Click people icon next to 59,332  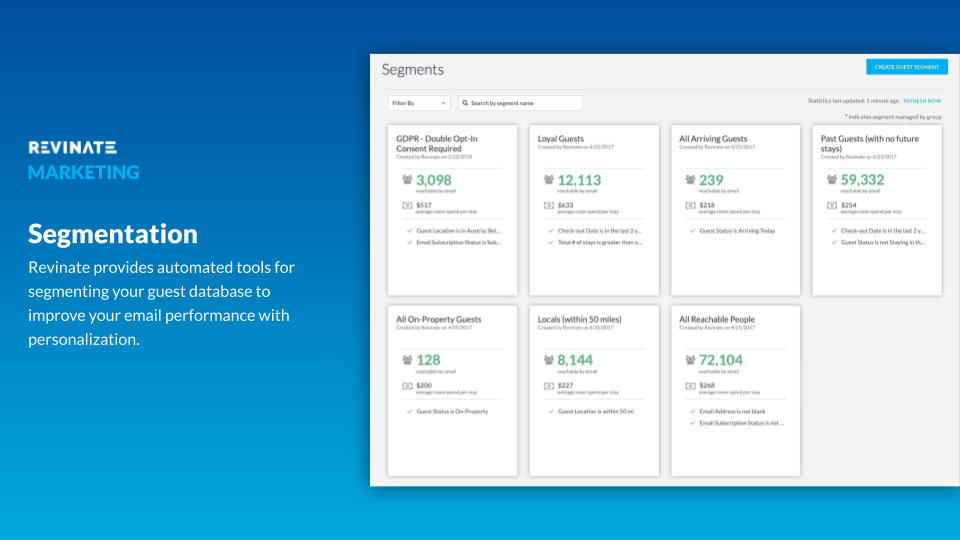[x=831, y=179]
